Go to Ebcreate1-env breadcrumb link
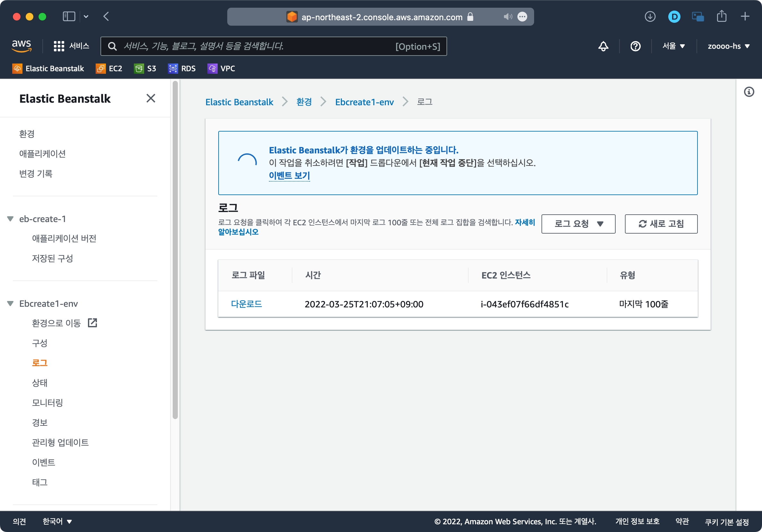The height and width of the screenshot is (532, 762). tap(364, 102)
